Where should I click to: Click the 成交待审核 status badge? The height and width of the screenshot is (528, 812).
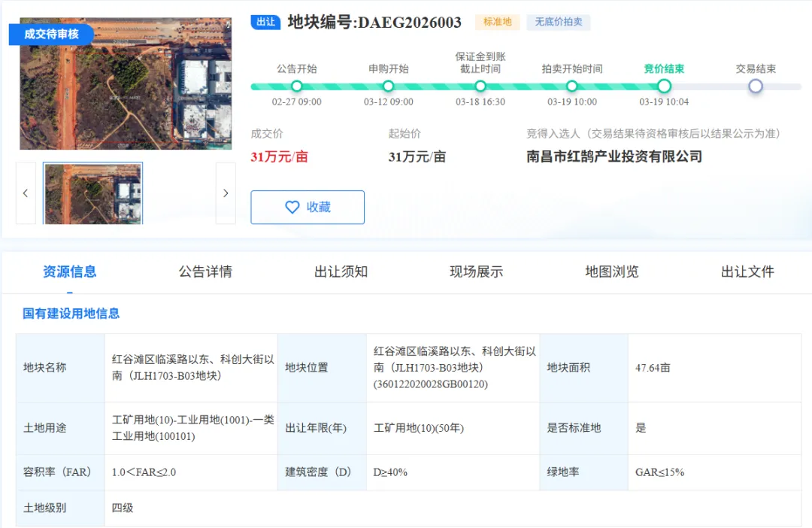tap(51, 34)
